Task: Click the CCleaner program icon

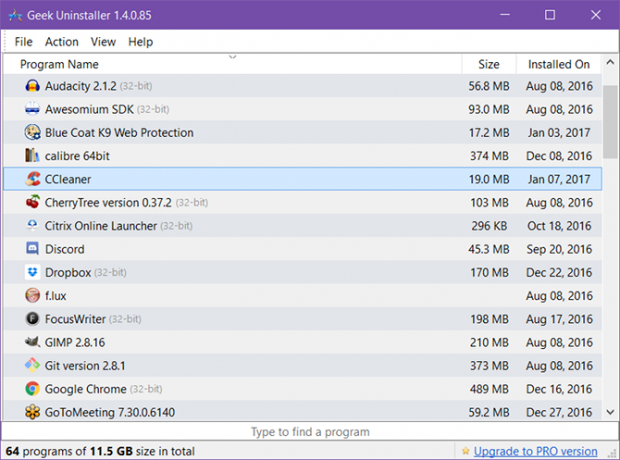Action: pos(32,179)
